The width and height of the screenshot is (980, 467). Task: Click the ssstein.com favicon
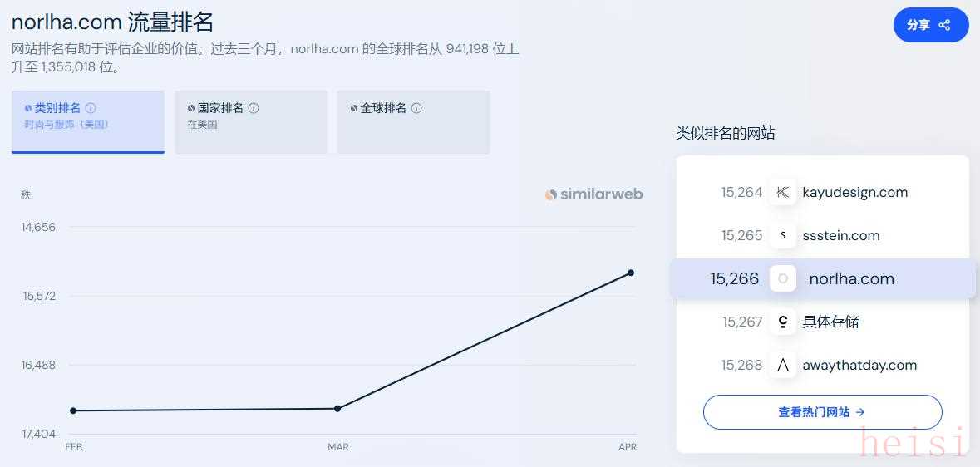pos(782,235)
